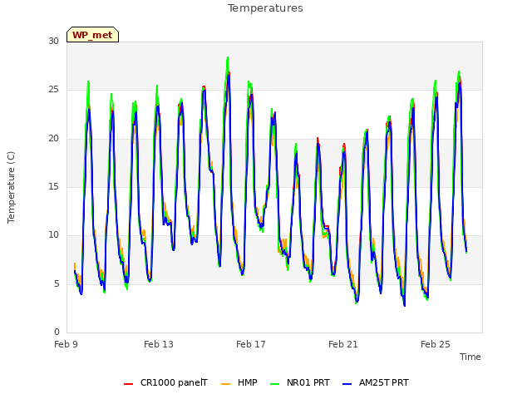The height and width of the screenshot is (399, 532).
Task: Click the red CR1000 panelT color marker
Action: coord(128,384)
